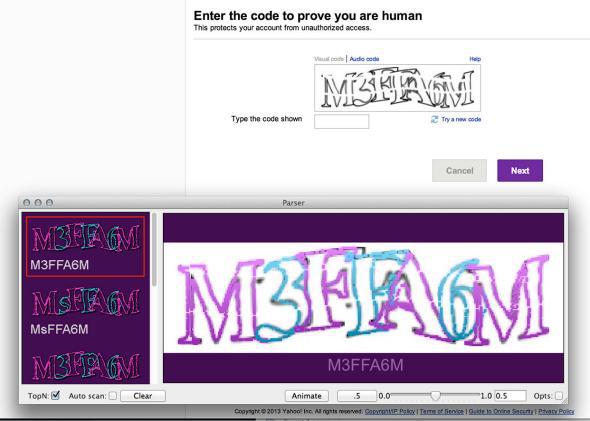Open the Help link above the captcha
This screenshot has width=590, height=421.
tap(475, 59)
